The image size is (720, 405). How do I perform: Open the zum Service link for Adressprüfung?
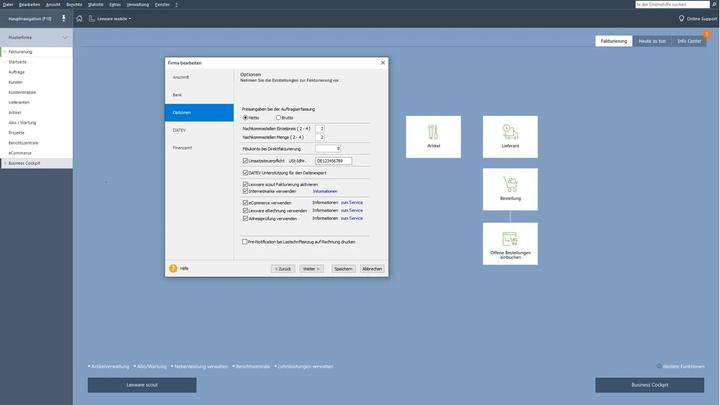pos(352,219)
